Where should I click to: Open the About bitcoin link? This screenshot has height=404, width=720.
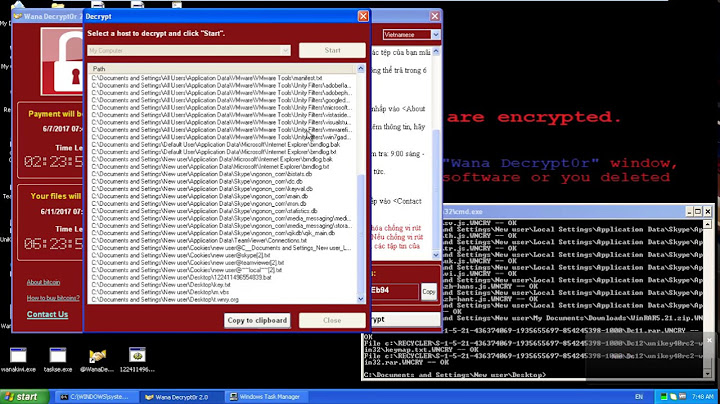click(43, 282)
